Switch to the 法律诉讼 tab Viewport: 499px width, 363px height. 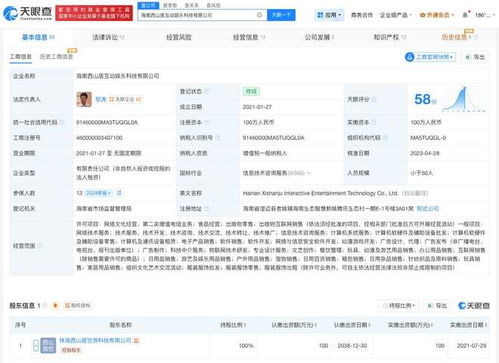tap(108, 37)
